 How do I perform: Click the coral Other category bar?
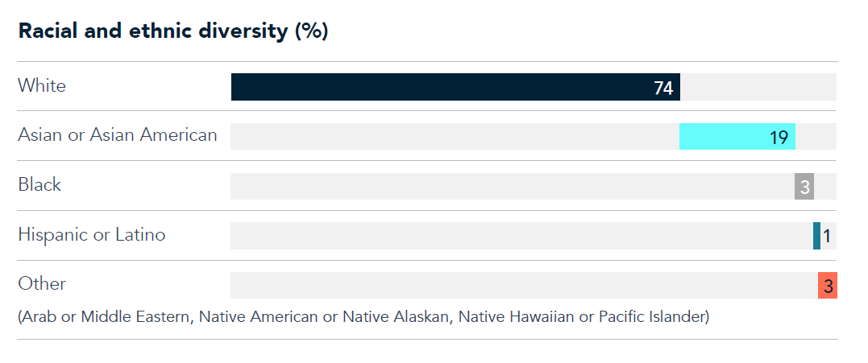(828, 285)
